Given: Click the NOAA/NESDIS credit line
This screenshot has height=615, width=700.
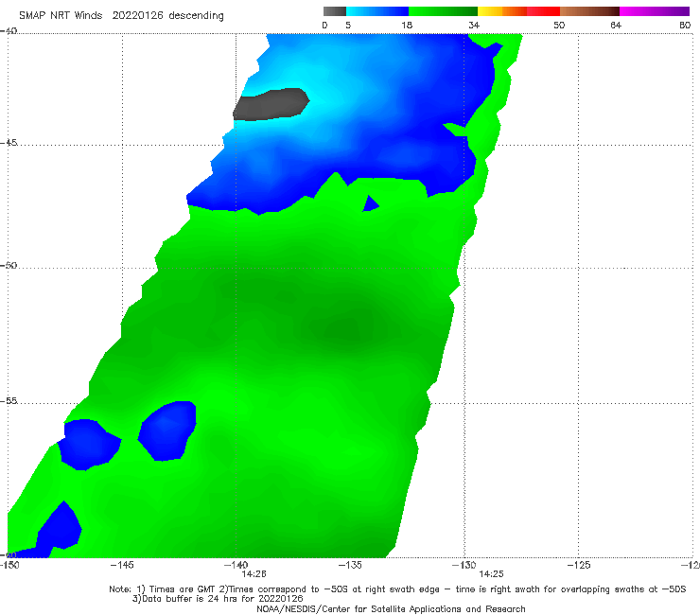Looking at the screenshot, I should 391,609.
